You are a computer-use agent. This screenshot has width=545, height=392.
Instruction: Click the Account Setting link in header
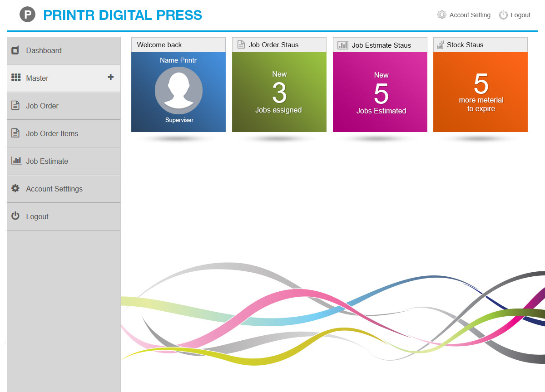[470, 15]
